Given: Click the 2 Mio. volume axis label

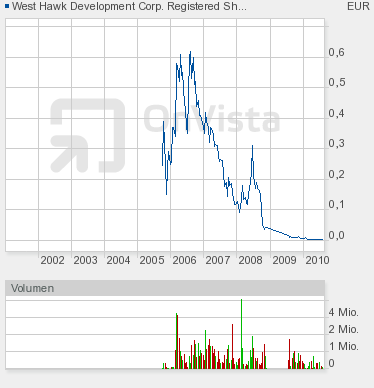Looking at the screenshot, I should (343, 329).
